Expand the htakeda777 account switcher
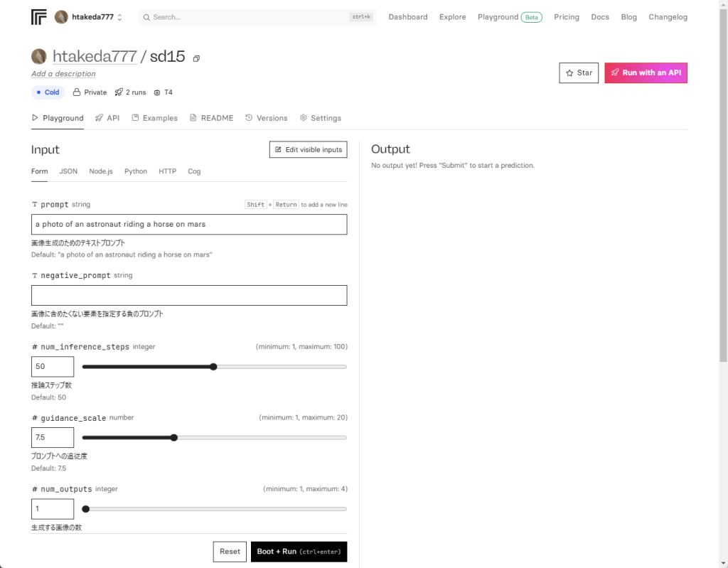 point(119,17)
